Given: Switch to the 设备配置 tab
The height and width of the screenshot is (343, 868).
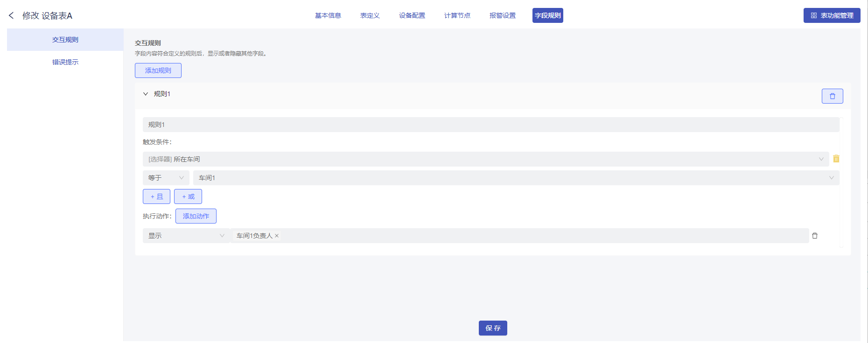Looking at the screenshot, I should (412, 15).
